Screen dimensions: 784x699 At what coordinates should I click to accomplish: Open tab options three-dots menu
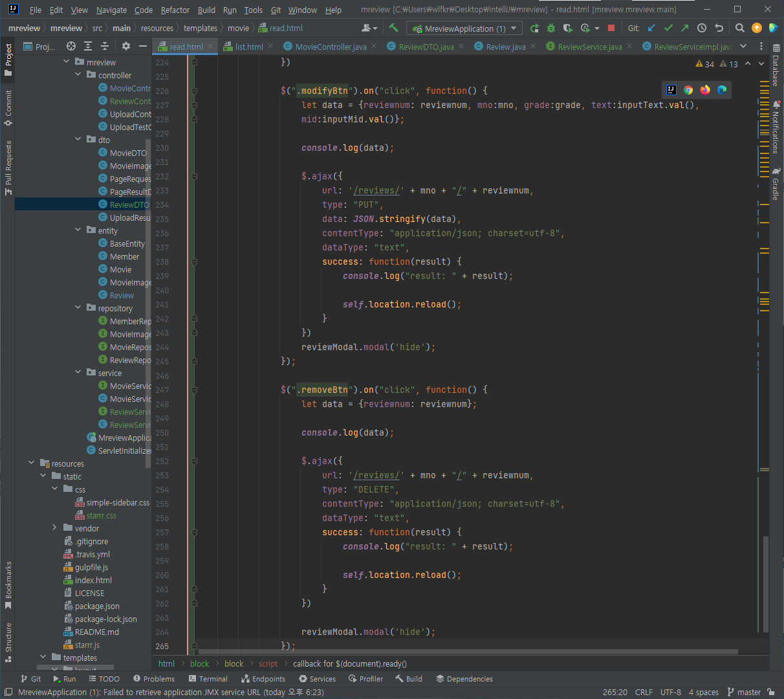tap(761, 46)
